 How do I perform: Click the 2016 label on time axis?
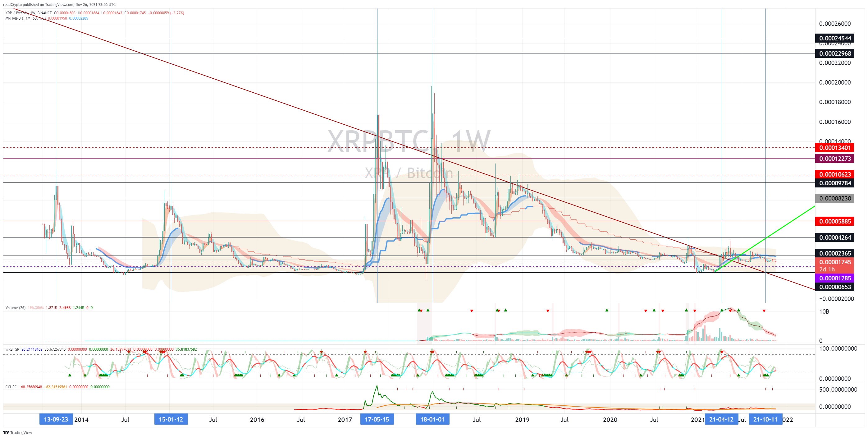257,419
